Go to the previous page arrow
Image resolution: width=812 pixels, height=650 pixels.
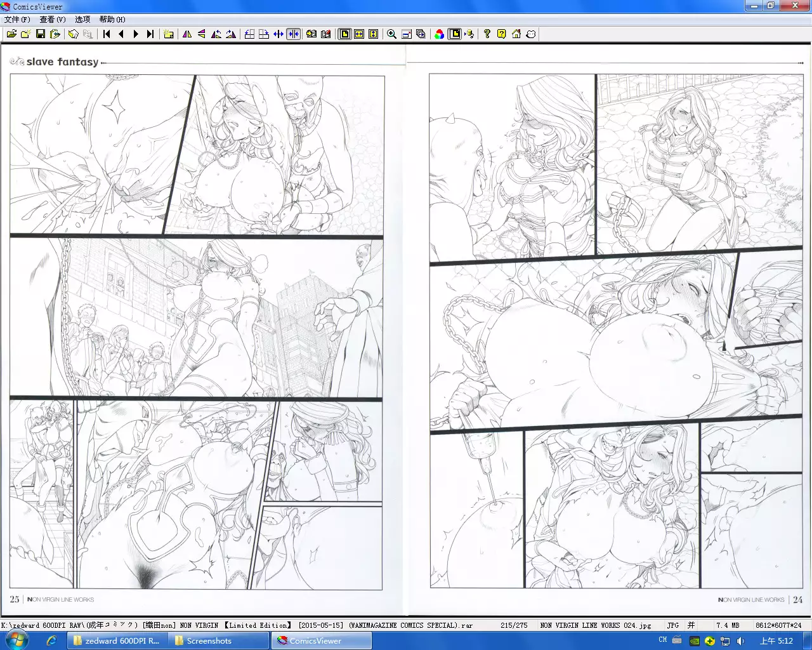point(121,34)
